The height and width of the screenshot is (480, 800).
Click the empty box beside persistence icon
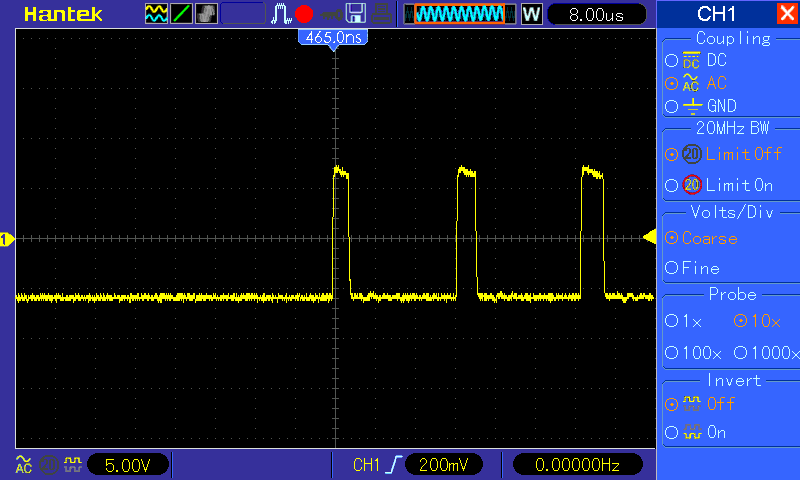pos(243,14)
